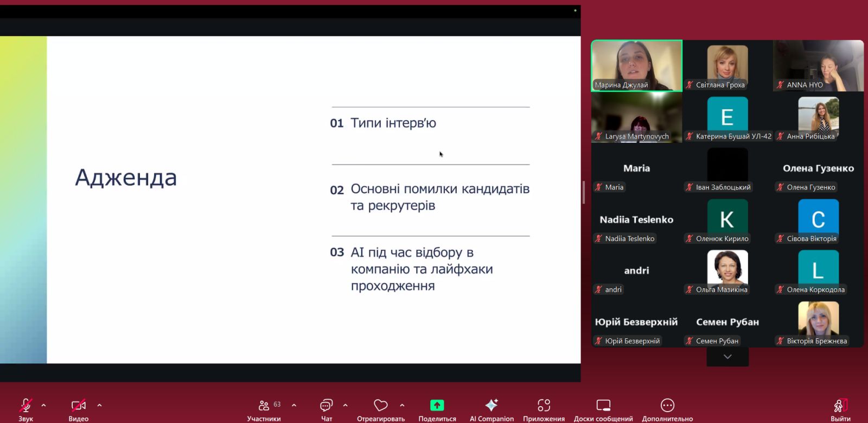
Task: Click the divider handle beside the gallery
Action: click(584, 192)
